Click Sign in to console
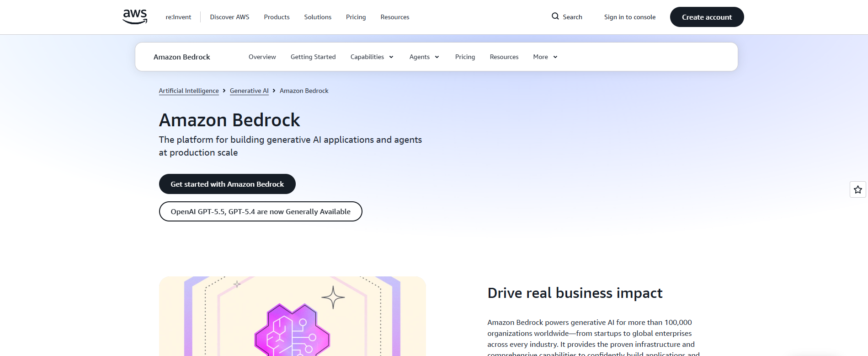This screenshot has height=356, width=868. pos(629,17)
